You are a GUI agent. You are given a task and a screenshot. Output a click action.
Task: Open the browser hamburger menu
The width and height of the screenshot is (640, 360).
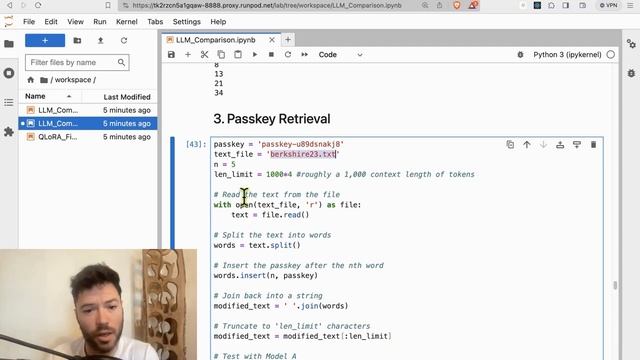[630, 5]
